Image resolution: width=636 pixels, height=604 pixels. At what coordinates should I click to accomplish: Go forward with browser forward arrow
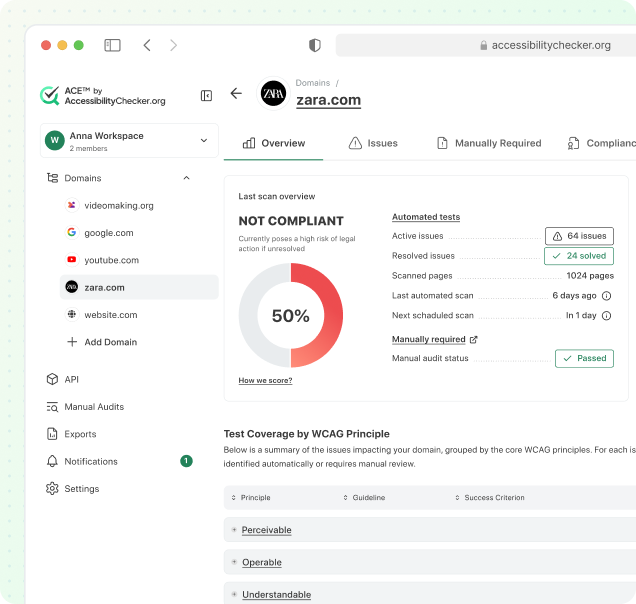(173, 45)
